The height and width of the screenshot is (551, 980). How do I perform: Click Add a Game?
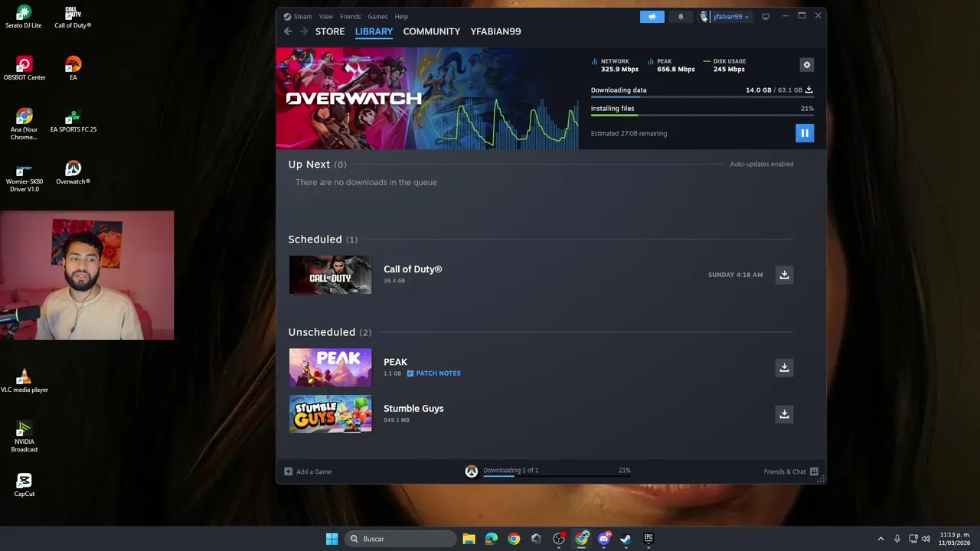click(x=308, y=471)
